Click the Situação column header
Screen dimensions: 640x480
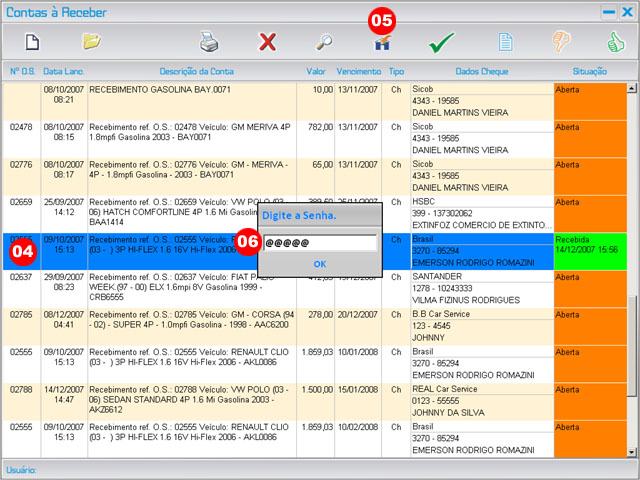point(589,72)
